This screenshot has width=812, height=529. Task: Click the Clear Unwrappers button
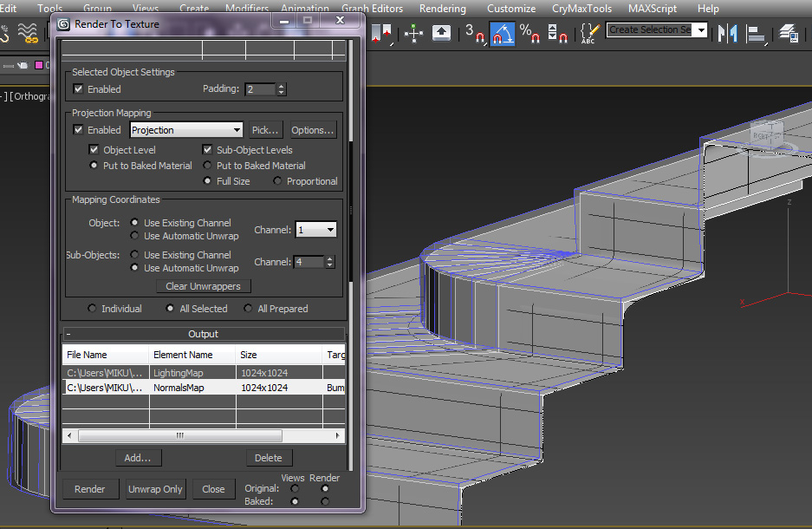[203, 286]
